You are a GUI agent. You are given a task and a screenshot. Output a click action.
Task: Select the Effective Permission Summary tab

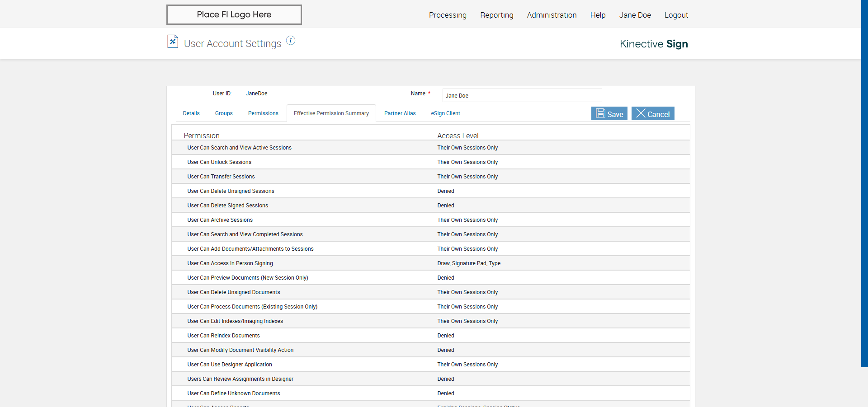coord(331,113)
